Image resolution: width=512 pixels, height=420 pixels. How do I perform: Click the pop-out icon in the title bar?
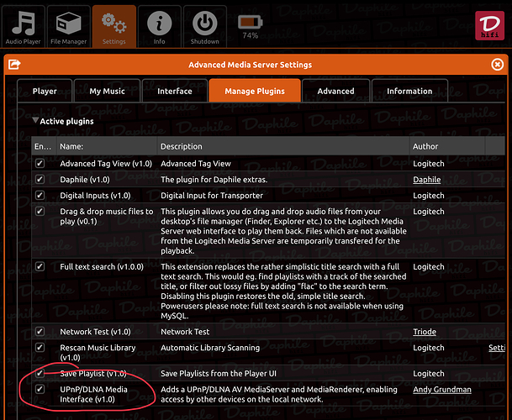(x=14, y=65)
